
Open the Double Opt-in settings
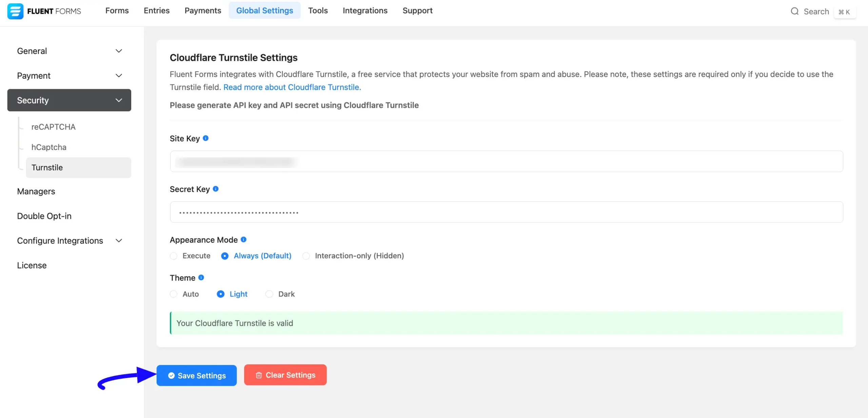(44, 216)
